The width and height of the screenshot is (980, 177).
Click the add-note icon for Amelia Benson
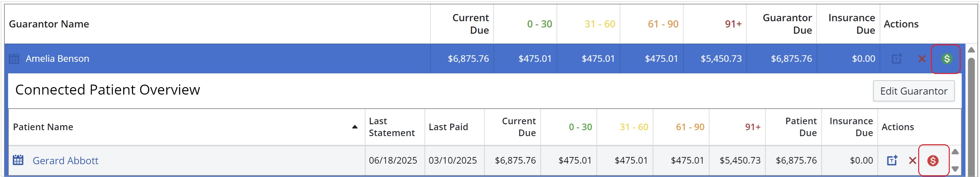click(x=897, y=59)
